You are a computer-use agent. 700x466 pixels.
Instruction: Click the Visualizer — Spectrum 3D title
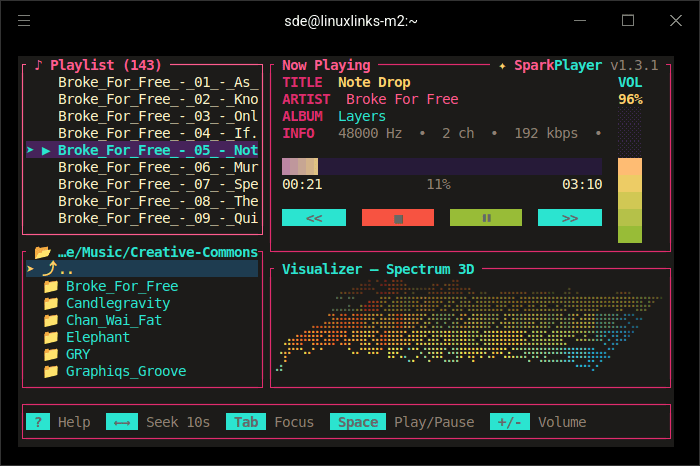pyautogui.click(x=378, y=269)
